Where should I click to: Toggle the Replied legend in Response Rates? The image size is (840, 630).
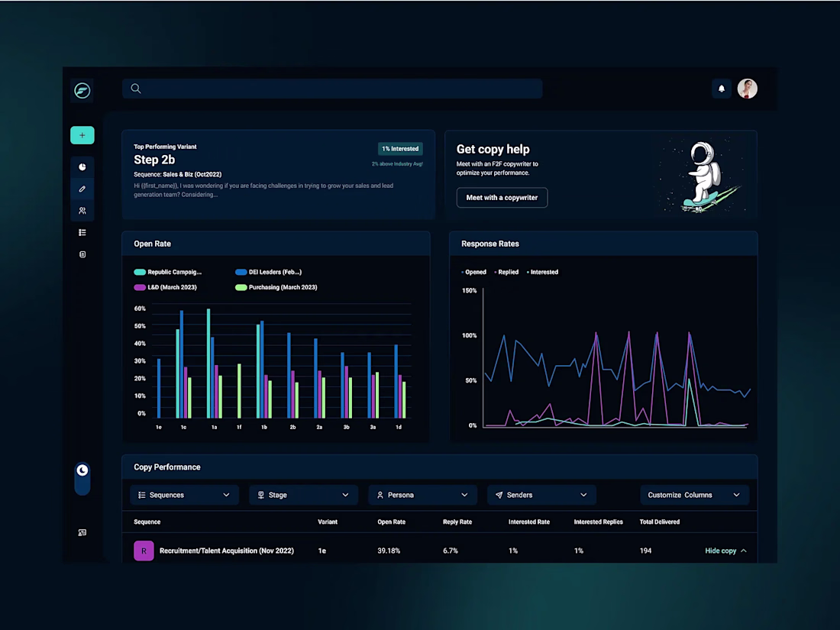(x=506, y=272)
